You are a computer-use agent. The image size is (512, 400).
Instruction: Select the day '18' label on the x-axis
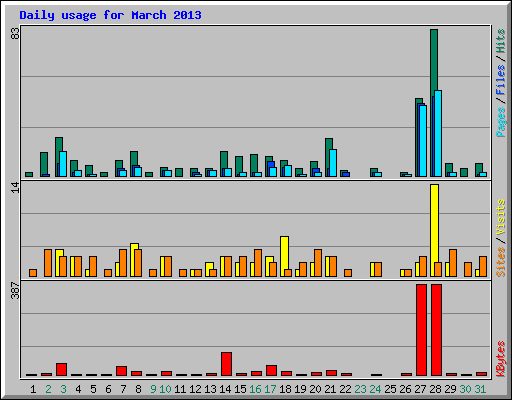click(285, 389)
